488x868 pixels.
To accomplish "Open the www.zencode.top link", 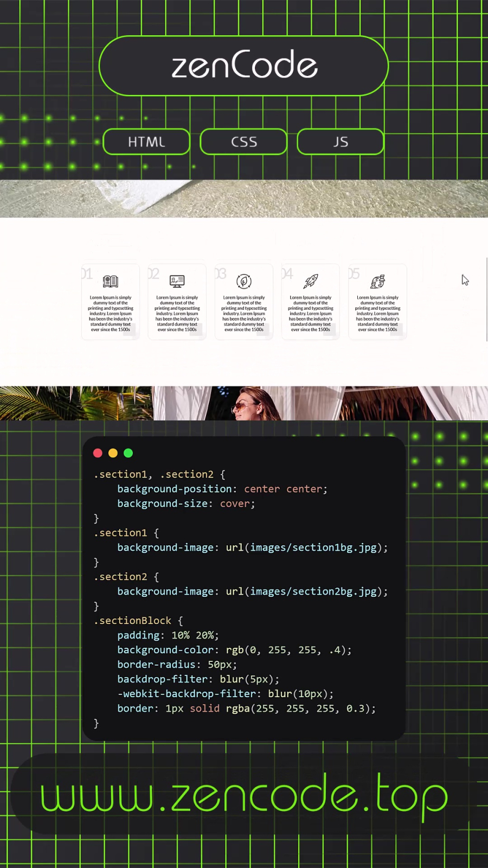I will coord(244,795).
